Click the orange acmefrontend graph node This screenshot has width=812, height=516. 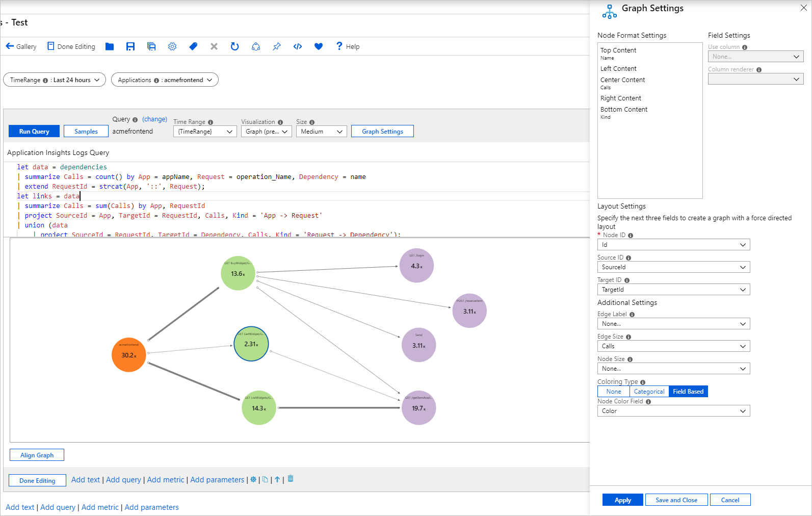click(128, 355)
